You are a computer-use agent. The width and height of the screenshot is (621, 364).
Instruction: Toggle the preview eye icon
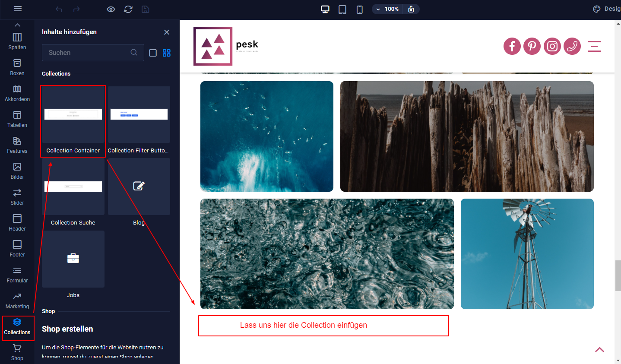pos(111,9)
